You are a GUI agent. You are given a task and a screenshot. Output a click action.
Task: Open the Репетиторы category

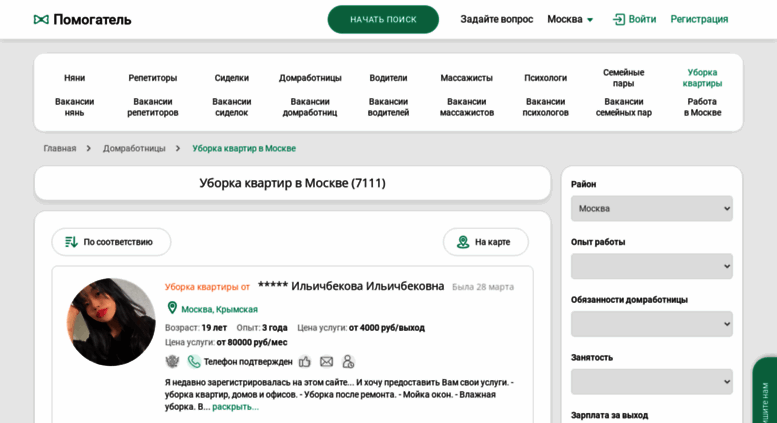click(153, 78)
